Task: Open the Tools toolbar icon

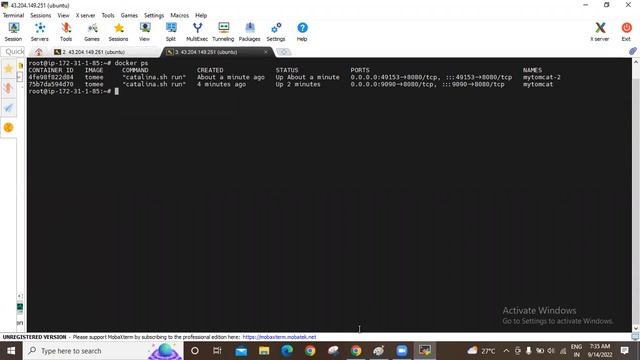Action: (x=66, y=32)
